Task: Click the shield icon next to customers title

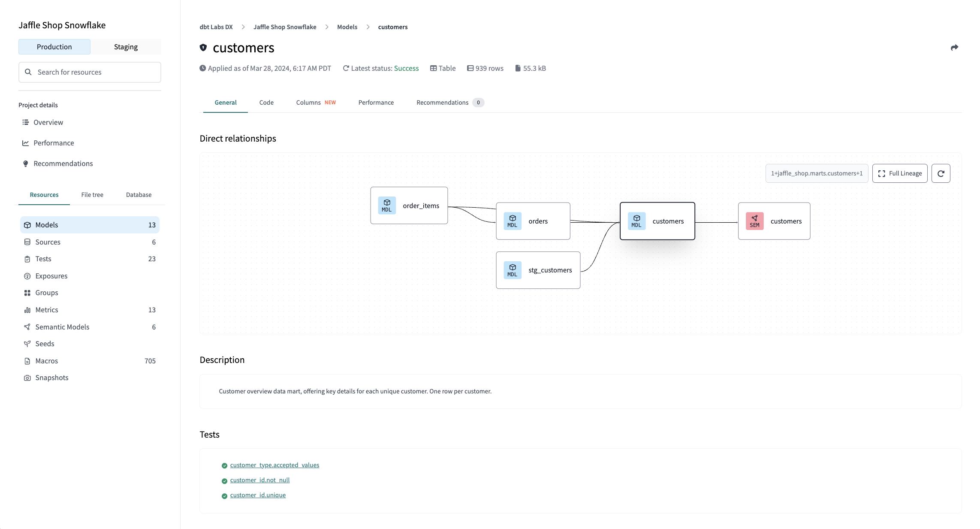Action: 204,46
